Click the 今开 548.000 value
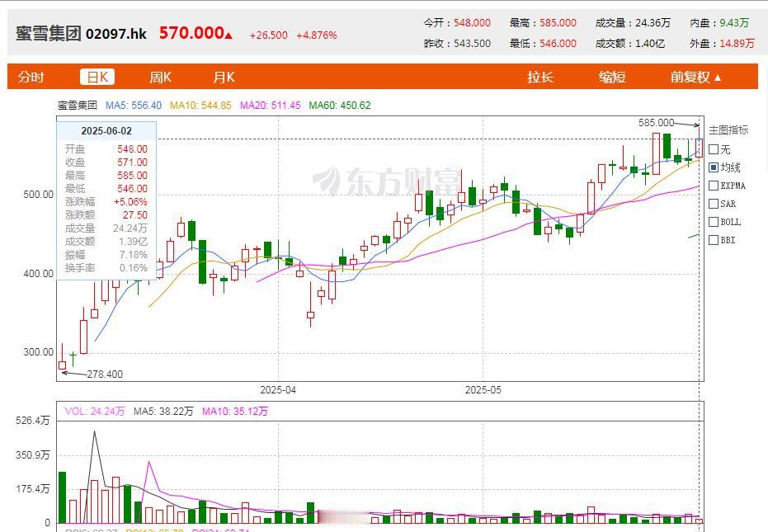Image resolution: width=768 pixels, height=532 pixels. (472, 22)
